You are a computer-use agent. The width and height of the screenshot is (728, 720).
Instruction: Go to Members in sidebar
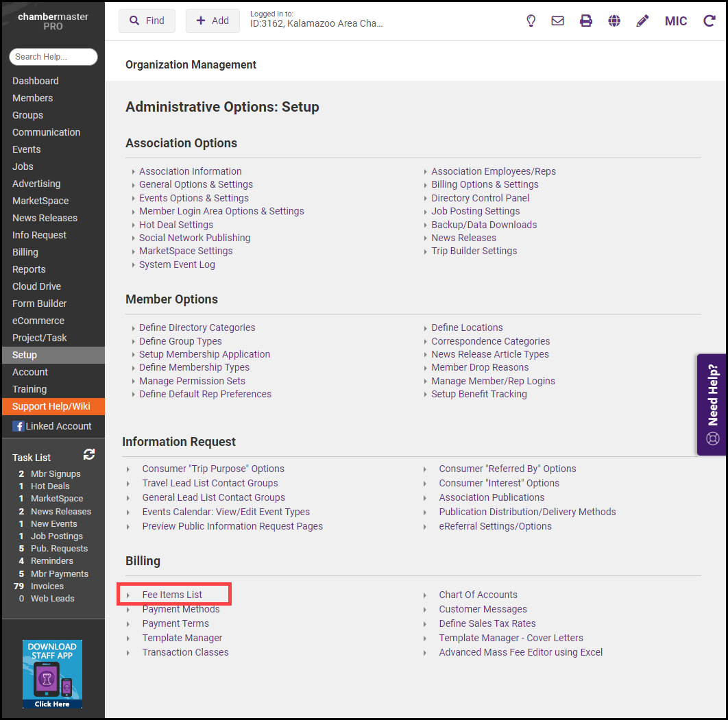click(x=32, y=98)
